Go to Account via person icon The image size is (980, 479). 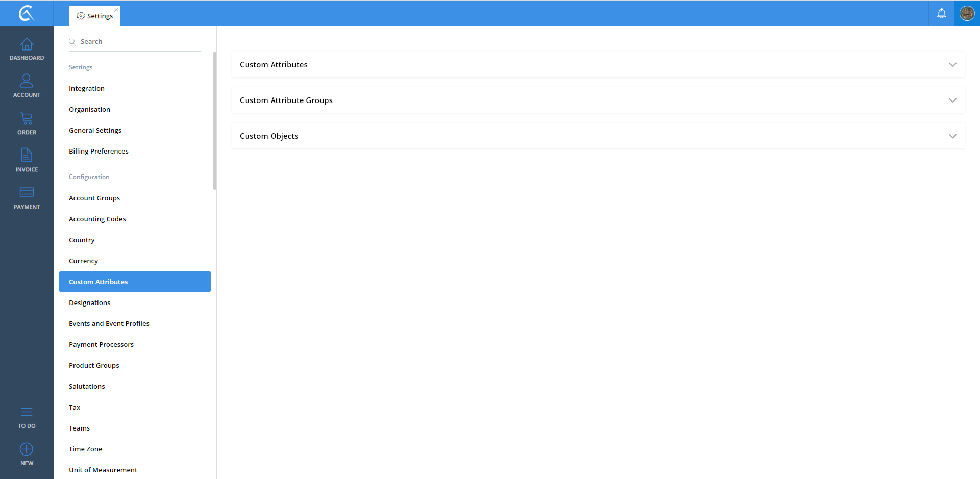point(27,82)
